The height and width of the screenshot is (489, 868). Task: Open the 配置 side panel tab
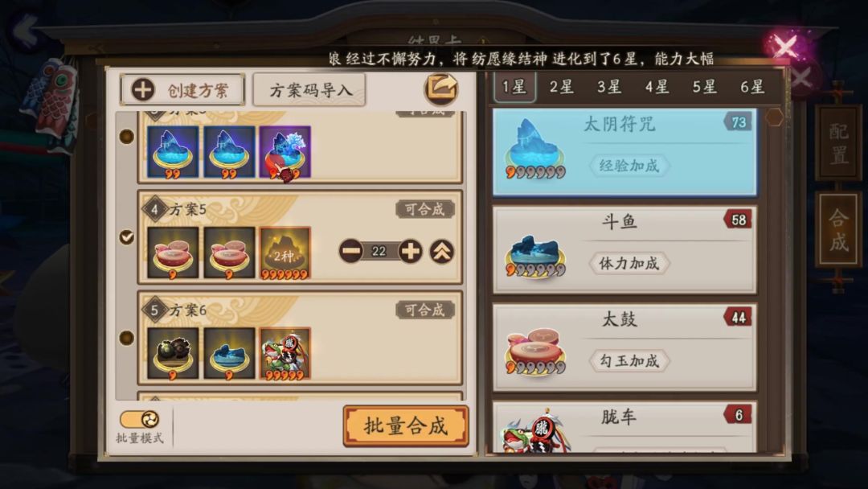coord(838,143)
